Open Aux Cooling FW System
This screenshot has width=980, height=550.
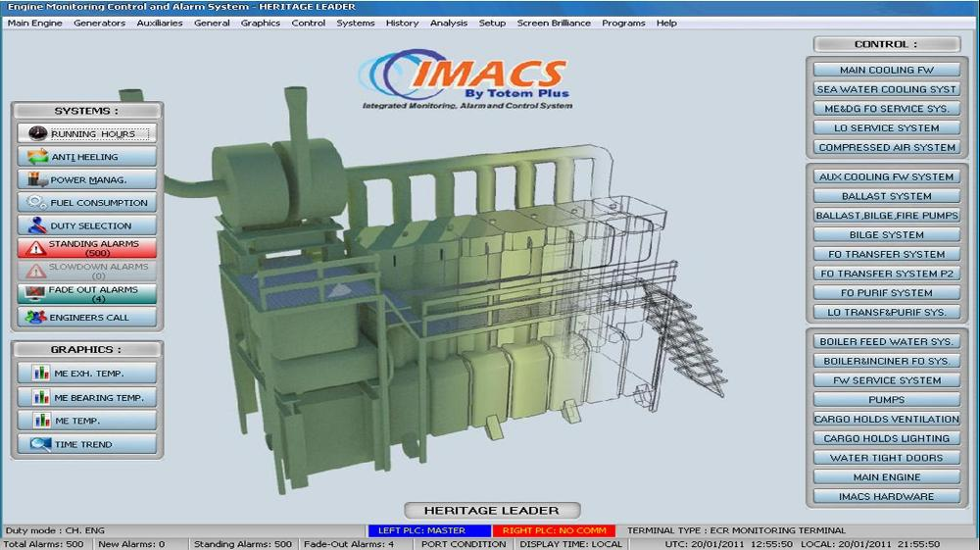[x=886, y=176]
